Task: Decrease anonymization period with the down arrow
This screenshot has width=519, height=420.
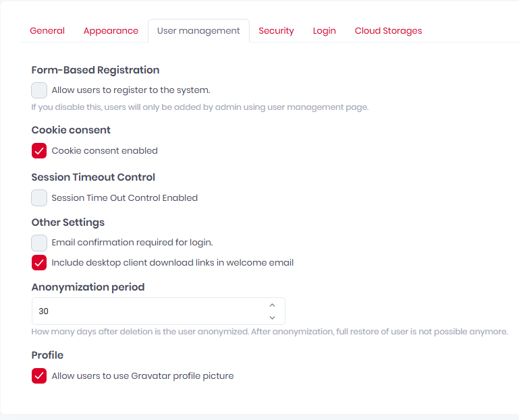Action: point(272,318)
